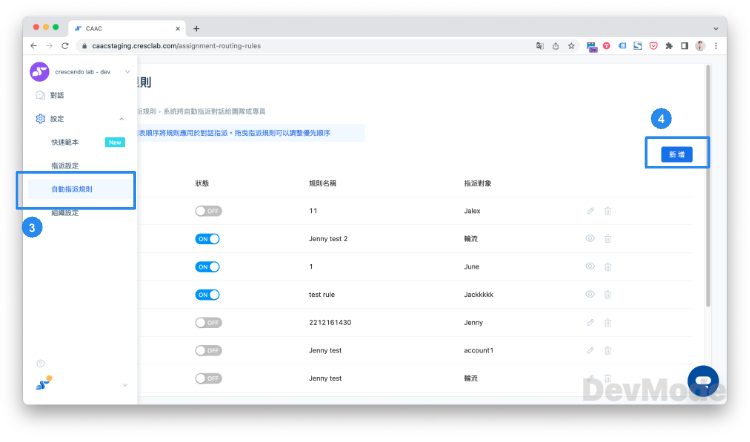This screenshot has width=750, height=442.
Task: Edit rule 2212161430 with the pencil icon
Action: 590,323
